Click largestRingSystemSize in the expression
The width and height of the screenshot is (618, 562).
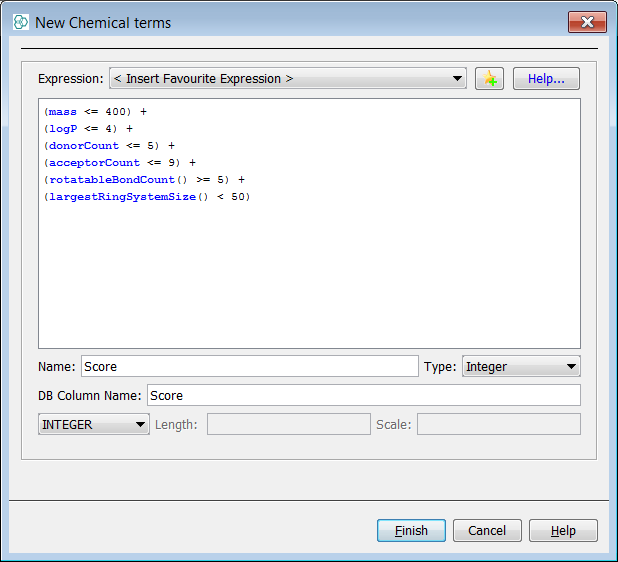[x=120, y=197]
